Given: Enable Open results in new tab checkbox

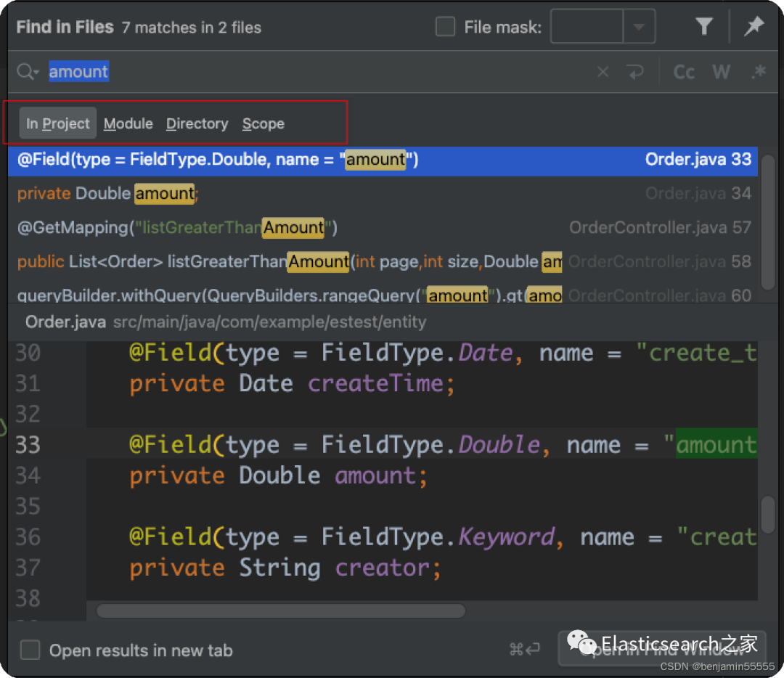Looking at the screenshot, I should click(30, 650).
